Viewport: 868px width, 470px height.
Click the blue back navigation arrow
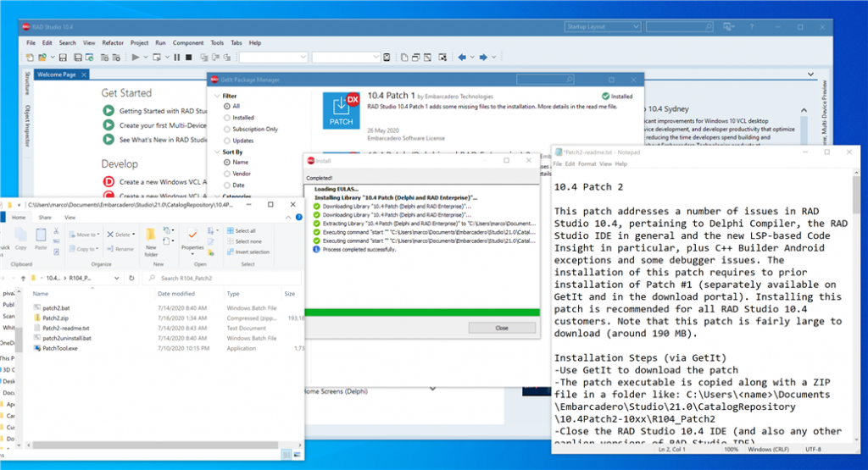tap(462, 57)
